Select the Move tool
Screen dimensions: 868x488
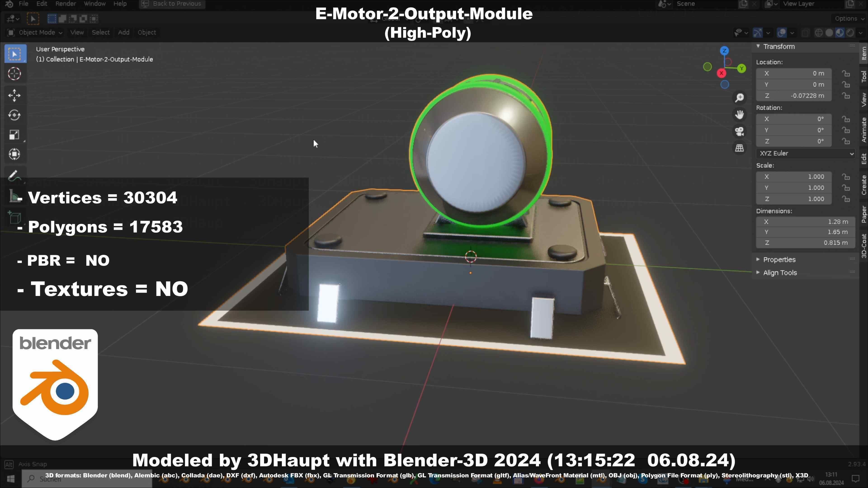pos(14,95)
